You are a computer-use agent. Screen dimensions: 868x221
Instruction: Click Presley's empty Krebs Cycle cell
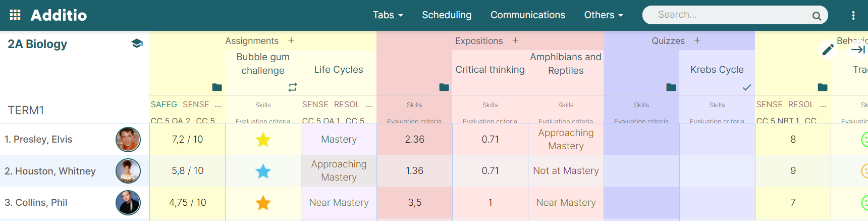[x=717, y=140]
